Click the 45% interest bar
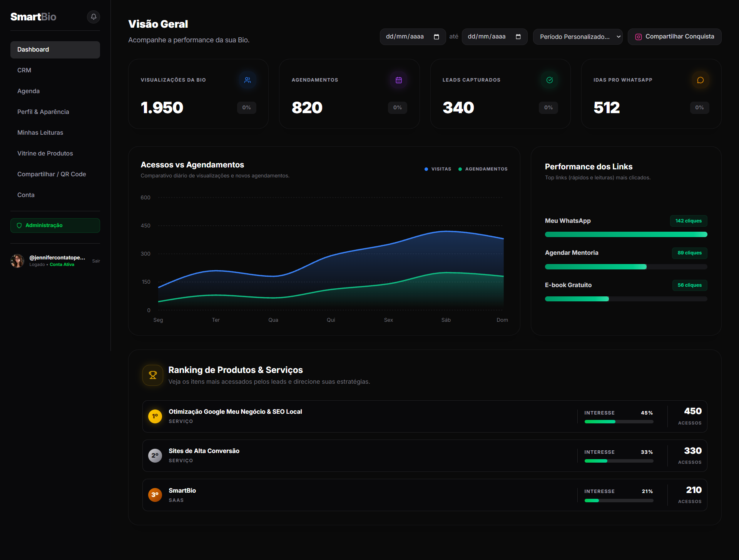This screenshot has width=739, height=560. pos(619,422)
